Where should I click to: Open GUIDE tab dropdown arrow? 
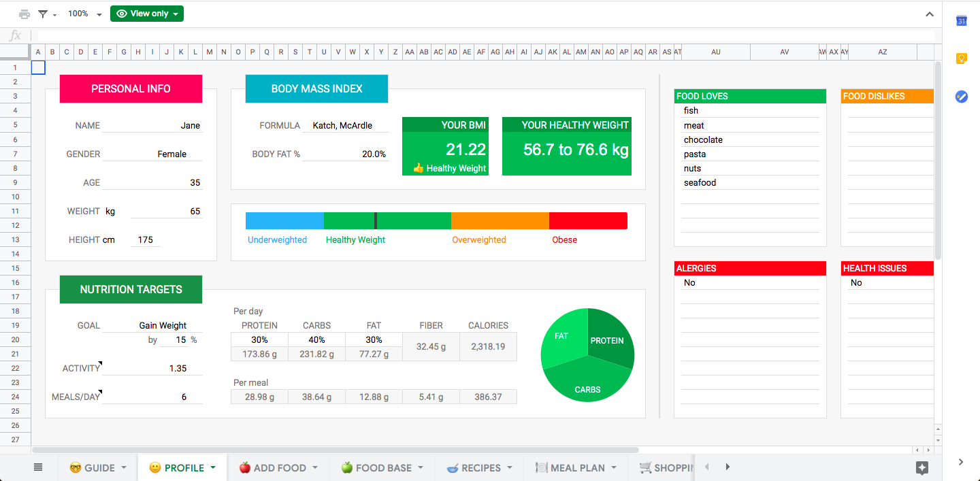(x=124, y=467)
